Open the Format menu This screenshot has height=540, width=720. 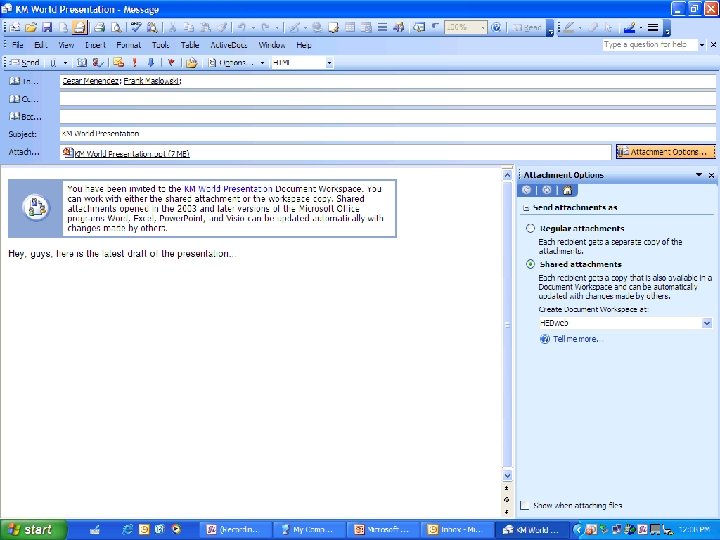[128, 45]
